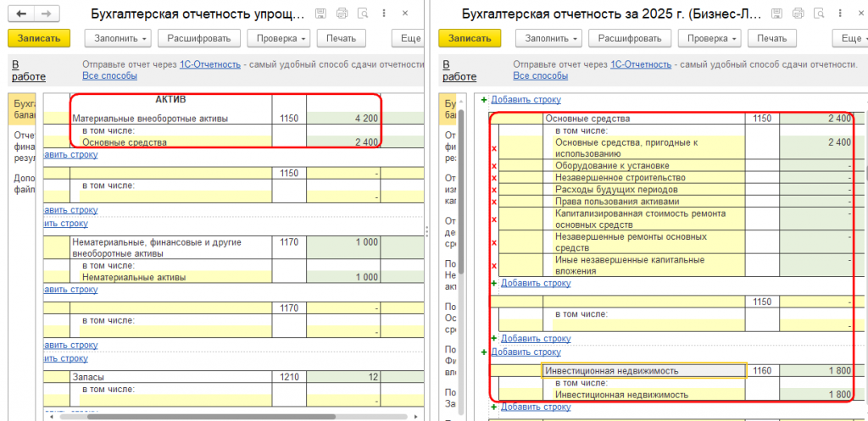868x421 pixels.
Task: Open print preview icon in left window
Action: point(363,14)
